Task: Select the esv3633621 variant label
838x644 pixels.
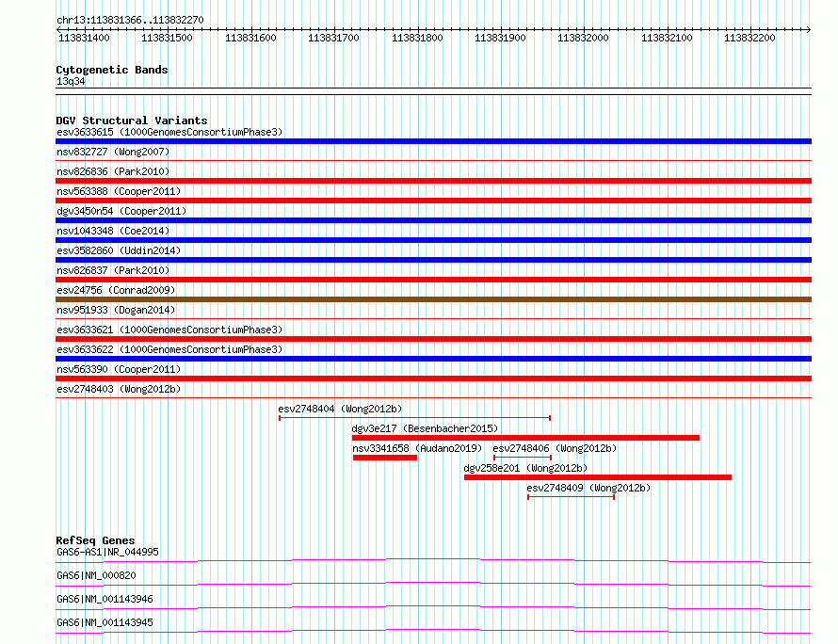Action: (169, 330)
